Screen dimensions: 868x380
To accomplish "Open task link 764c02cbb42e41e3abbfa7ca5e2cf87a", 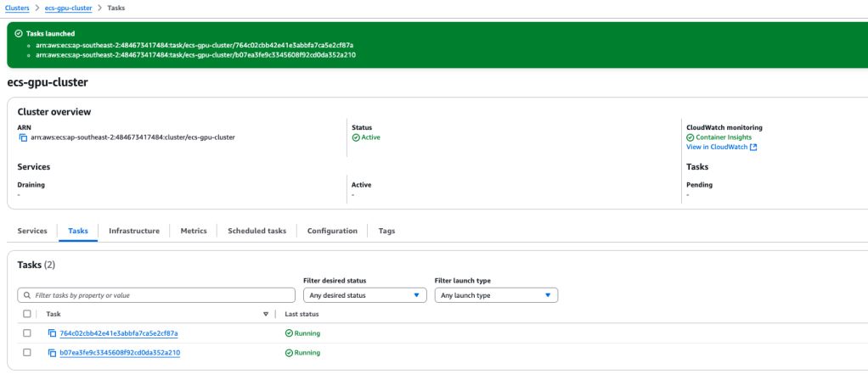I will click(119, 333).
